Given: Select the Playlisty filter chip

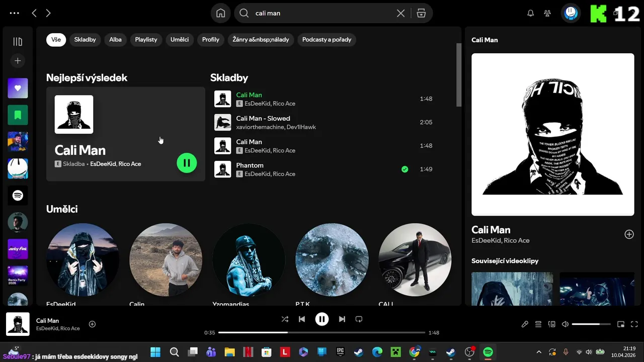Looking at the screenshot, I should 146,40.
